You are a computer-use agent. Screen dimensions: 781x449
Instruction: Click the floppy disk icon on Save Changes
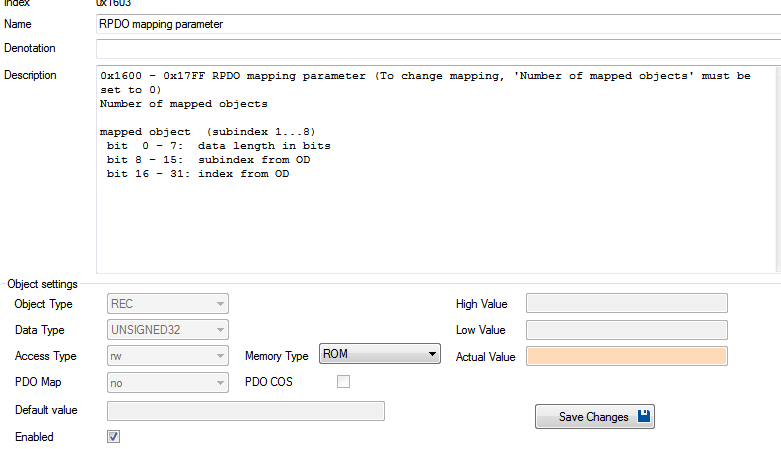click(644, 416)
